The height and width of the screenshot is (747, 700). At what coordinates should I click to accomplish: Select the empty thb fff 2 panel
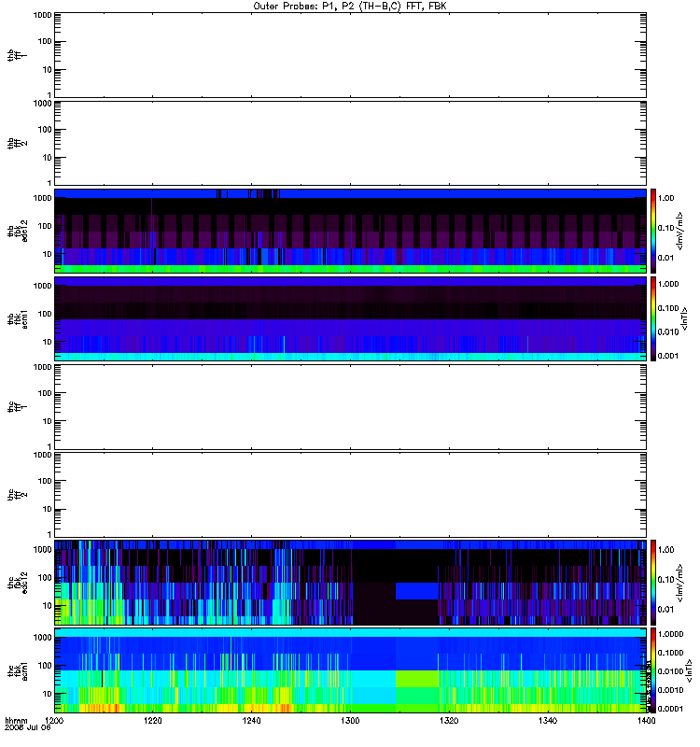[350, 143]
